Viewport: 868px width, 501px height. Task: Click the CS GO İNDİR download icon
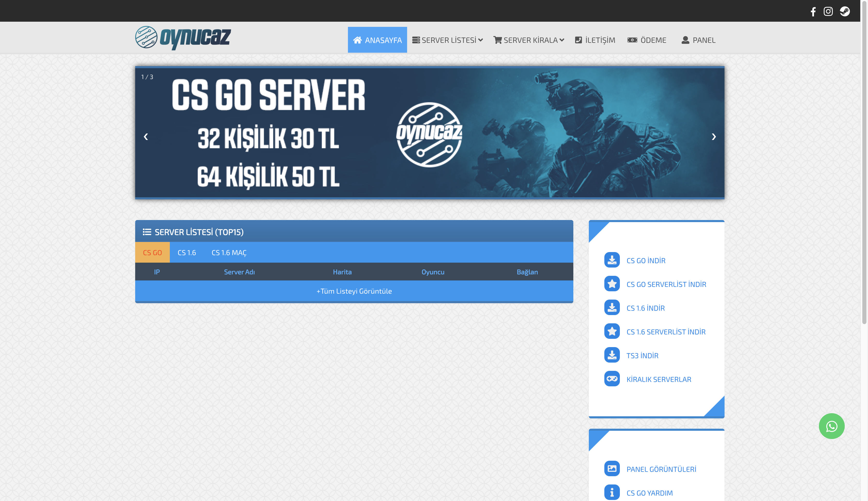pyautogui.click(x=612, y=260)
